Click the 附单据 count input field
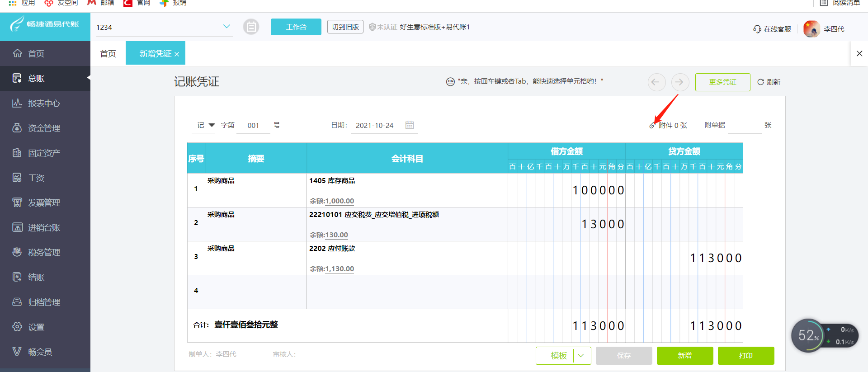This screenshot has height=372, width=868. pyautogui.click(x=744, y=126)
